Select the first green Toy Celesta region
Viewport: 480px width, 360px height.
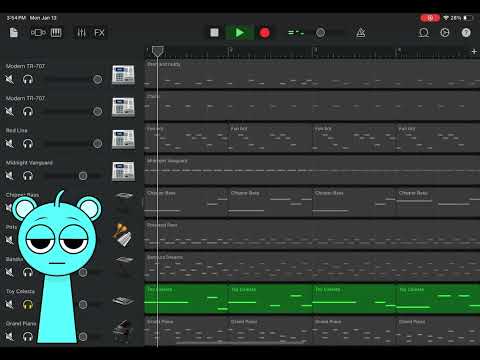(186, 299)
